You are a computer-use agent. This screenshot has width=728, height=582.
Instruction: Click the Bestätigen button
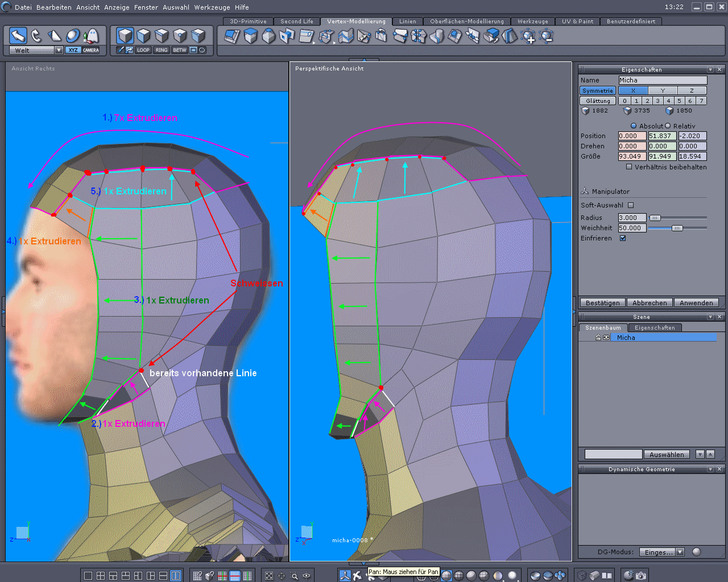coord(602,303)
